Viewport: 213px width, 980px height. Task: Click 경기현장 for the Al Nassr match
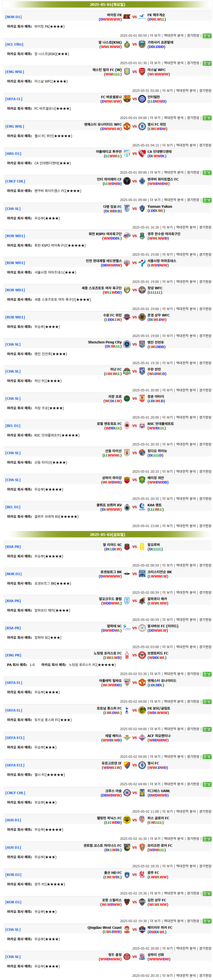[x=193, y=63]
